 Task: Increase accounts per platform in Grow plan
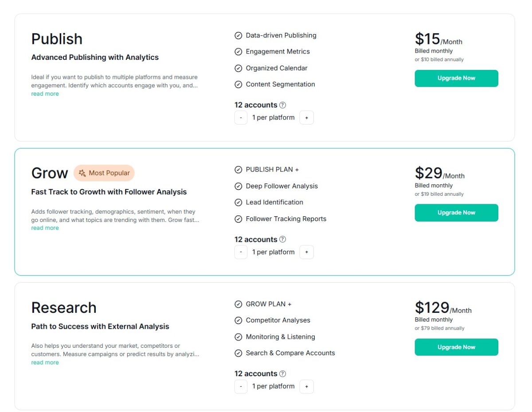point(306,252)
